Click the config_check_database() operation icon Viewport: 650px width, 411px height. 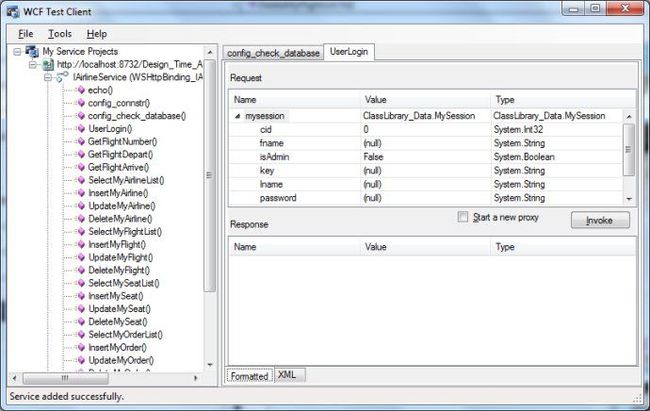(81, 116)
